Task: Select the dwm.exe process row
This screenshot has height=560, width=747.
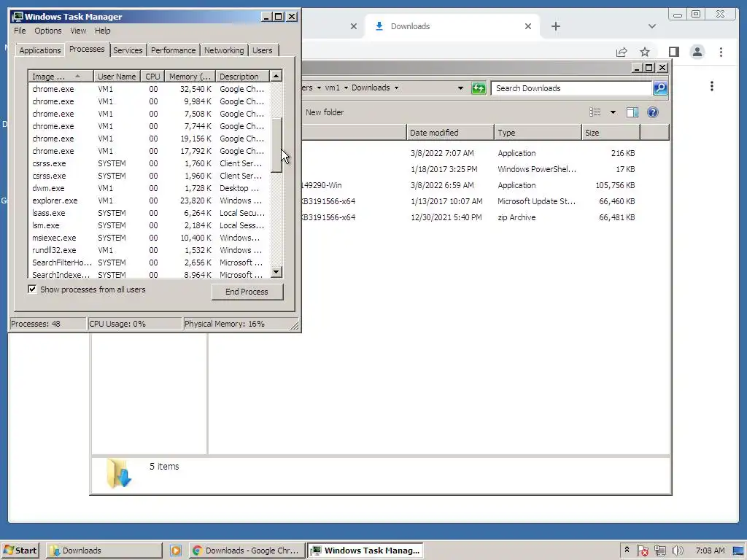Action: point(149,188)
